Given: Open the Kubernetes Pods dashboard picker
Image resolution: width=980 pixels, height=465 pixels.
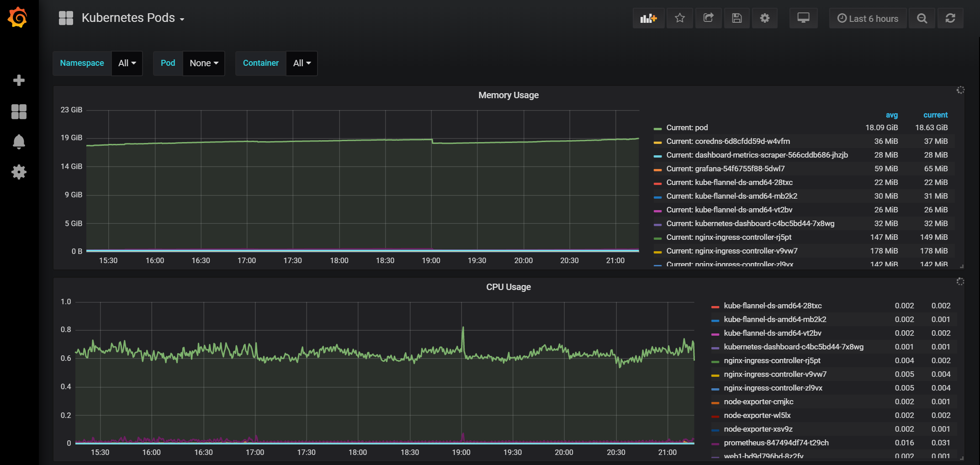Looking at the screenshot, I should 133,18.
